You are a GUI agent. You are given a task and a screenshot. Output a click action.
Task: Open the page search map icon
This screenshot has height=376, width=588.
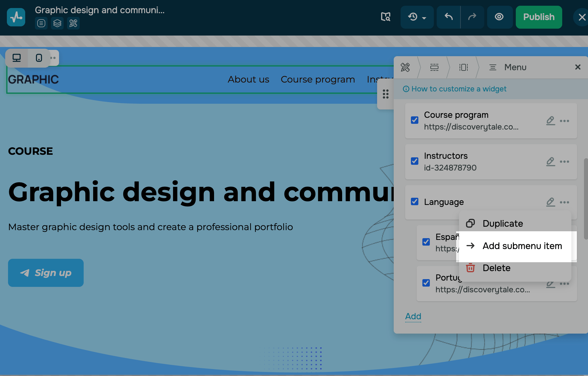coord(386,17)
